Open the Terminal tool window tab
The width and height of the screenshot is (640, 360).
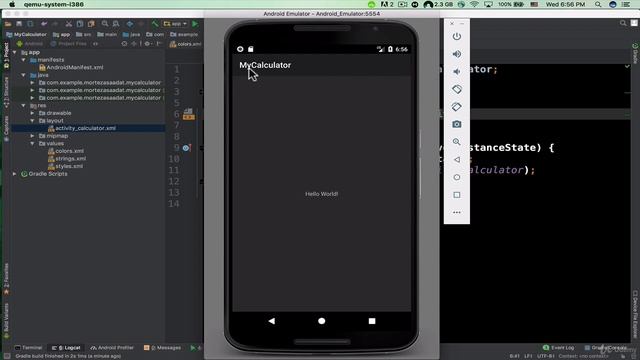click(x=28, y=348)
